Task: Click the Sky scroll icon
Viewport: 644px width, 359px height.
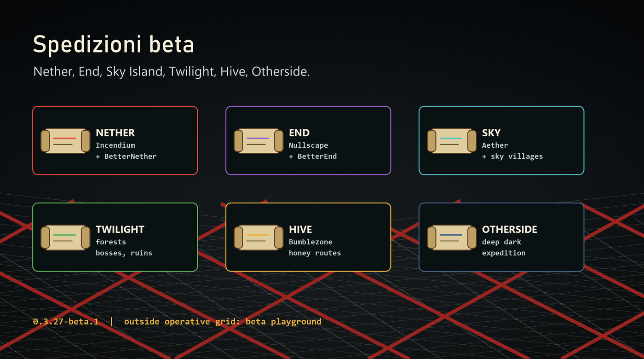Action: [x=452, y=141]
